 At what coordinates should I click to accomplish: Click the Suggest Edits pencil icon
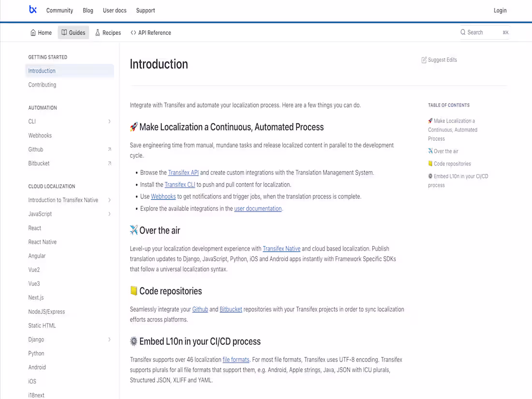point(424,59)
